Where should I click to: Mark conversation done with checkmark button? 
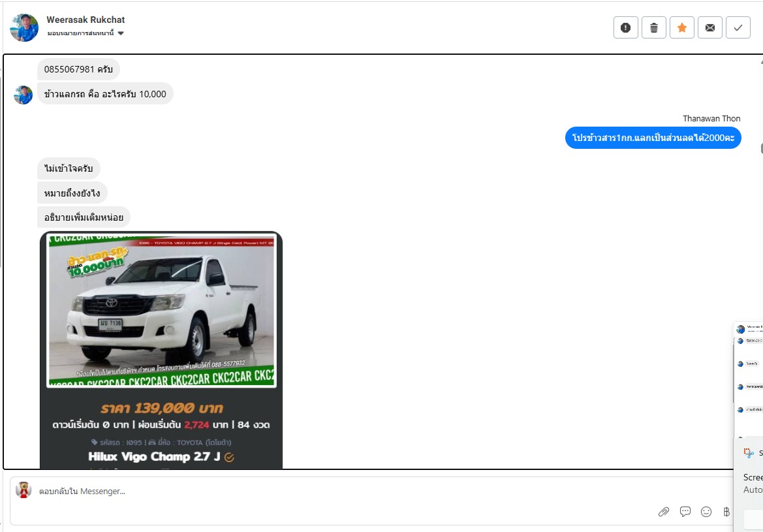pyautogui.click(x=738, y=27)
